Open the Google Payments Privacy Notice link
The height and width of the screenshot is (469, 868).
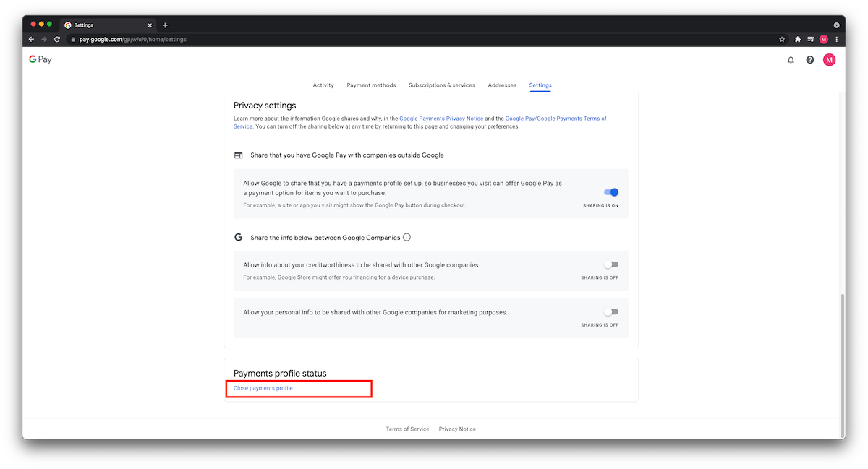(441, 118)
